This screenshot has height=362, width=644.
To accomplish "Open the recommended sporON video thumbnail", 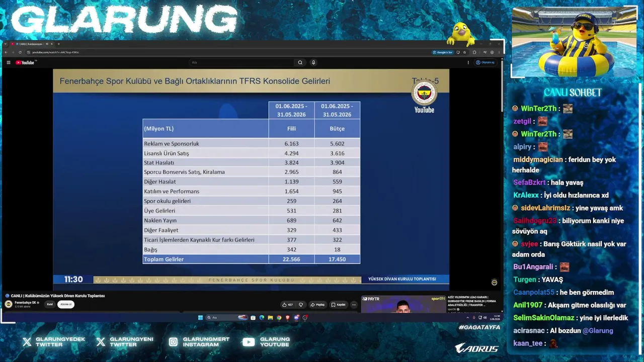I will [x=404, y=304].
